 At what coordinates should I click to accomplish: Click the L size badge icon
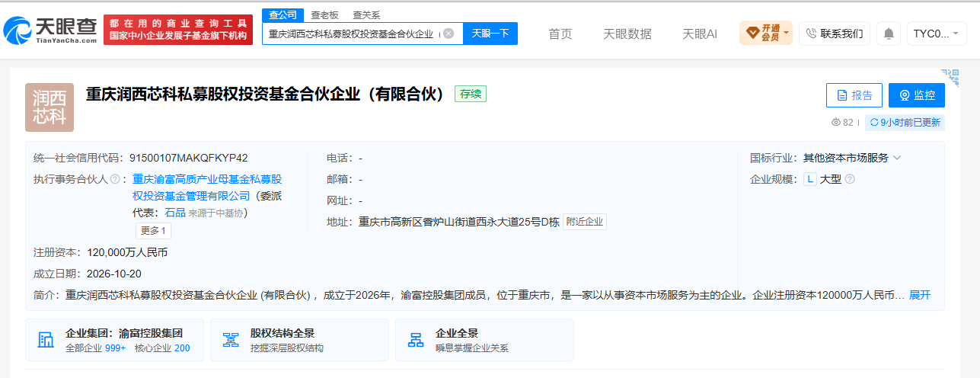[x=810, y=179]
